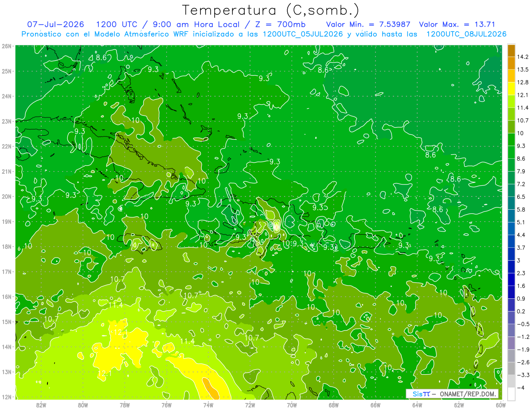The image size is (532, 411).
Task: Click the "1200UTC_08JUL2026" valid-until time
Action: coord(466,34)
